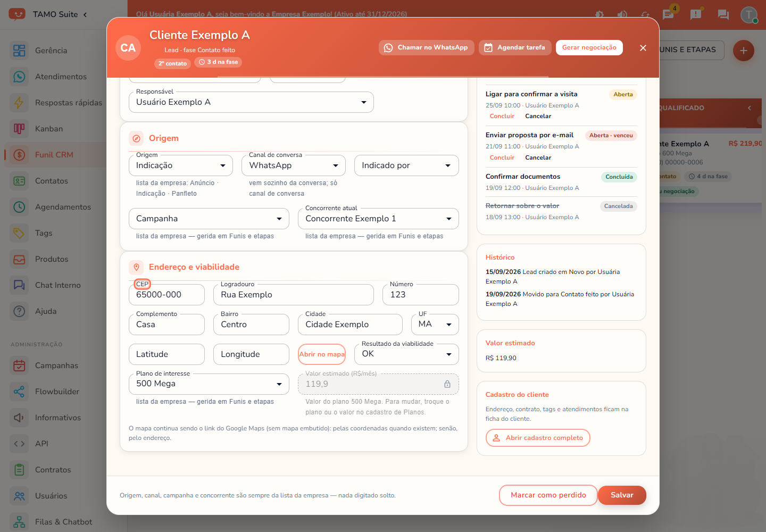Click Chamar no WhatsApp button
Screen dimensions: 766x532
pyautogui.click(x=427, y=48)
